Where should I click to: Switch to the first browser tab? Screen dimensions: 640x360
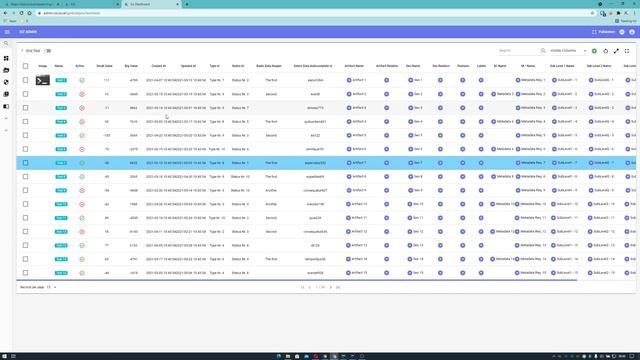coord(31,4)
